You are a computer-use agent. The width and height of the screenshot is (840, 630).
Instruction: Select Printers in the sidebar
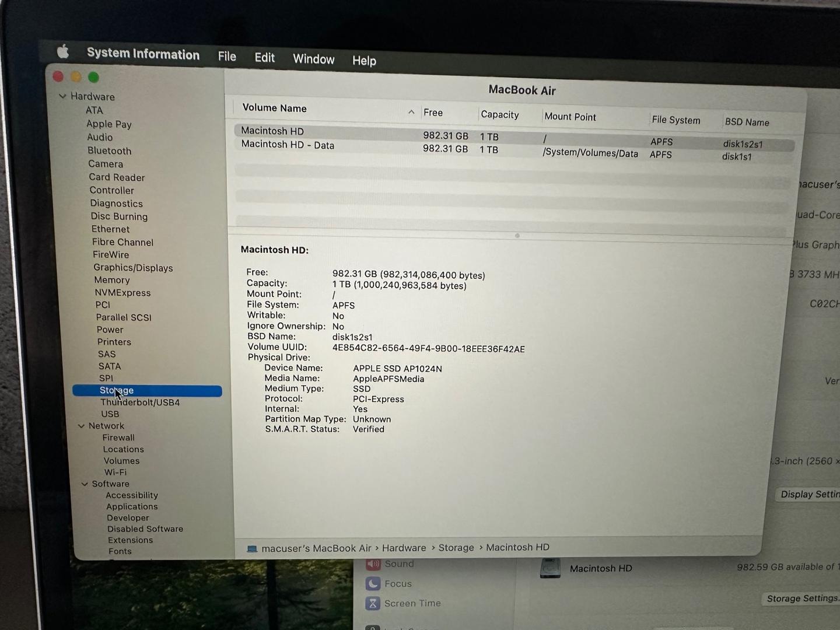pyautogui.click(x=114, y=342)
